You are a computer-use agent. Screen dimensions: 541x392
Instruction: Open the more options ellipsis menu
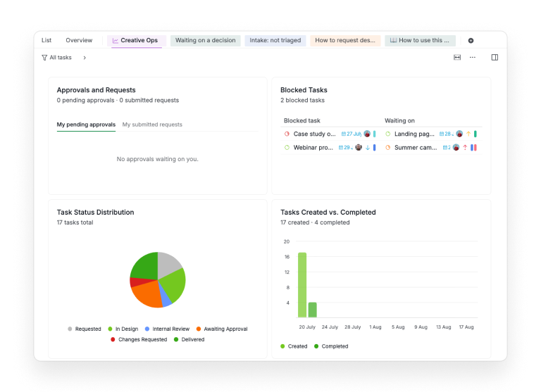pyautogui.click(x=473, y=57)
